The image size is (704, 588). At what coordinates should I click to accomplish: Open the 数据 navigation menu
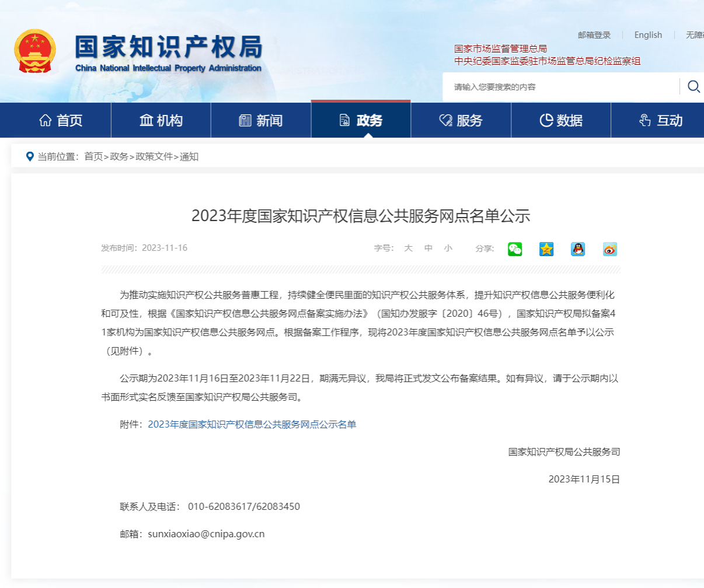(561, 120)
